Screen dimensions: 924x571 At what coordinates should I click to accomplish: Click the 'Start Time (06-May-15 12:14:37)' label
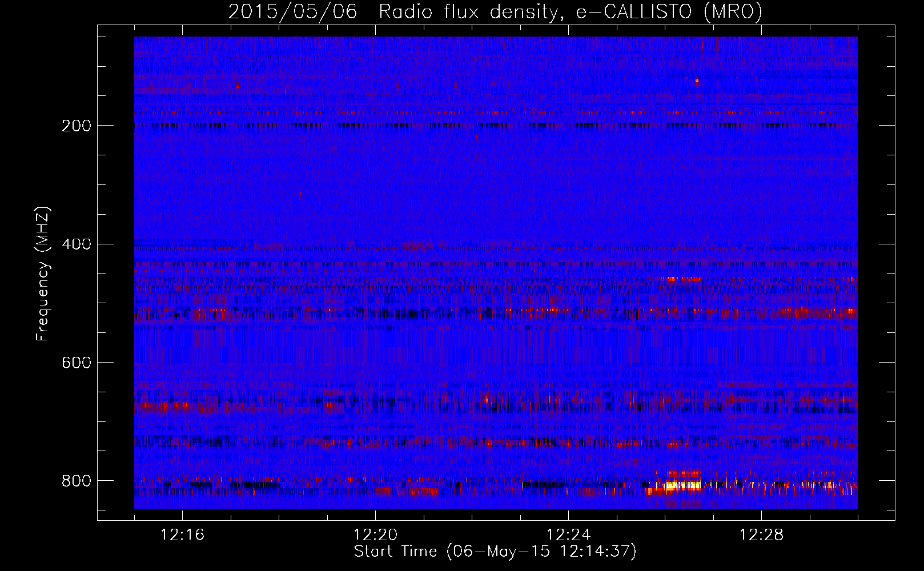pyautogui.click(x=495, y=552)
